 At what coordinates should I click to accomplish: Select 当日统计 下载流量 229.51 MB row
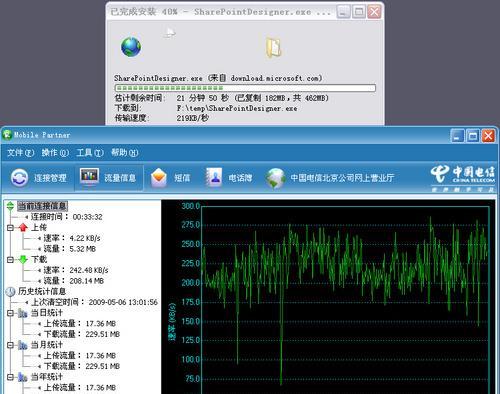click(x=82, y=334)
